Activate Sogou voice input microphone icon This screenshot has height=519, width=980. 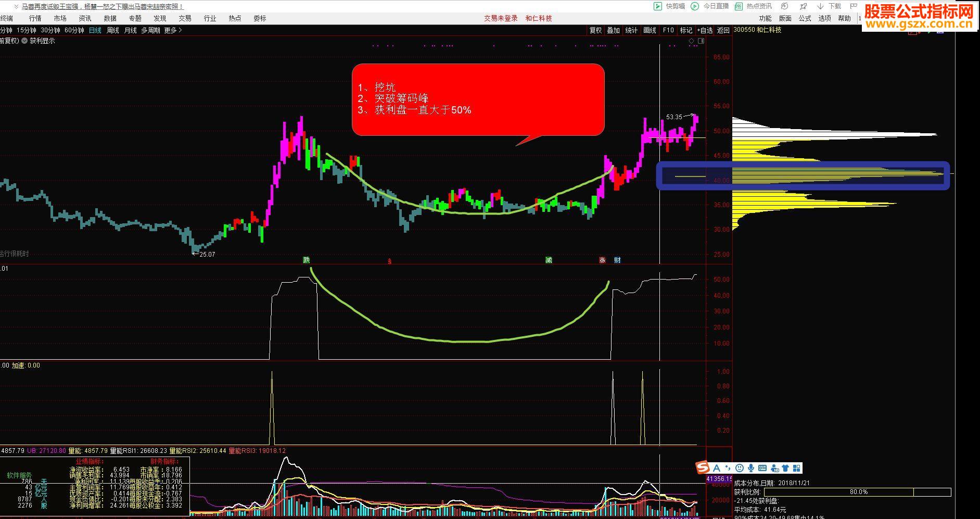(751, 469)
